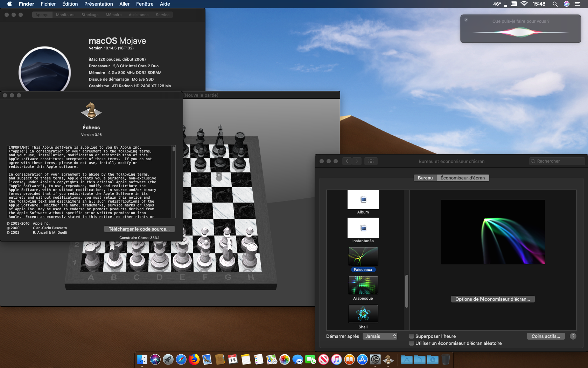The width and height of the screenshot is (588, 368).
Task: Open the Apple menu
Action: coord(9,4)
